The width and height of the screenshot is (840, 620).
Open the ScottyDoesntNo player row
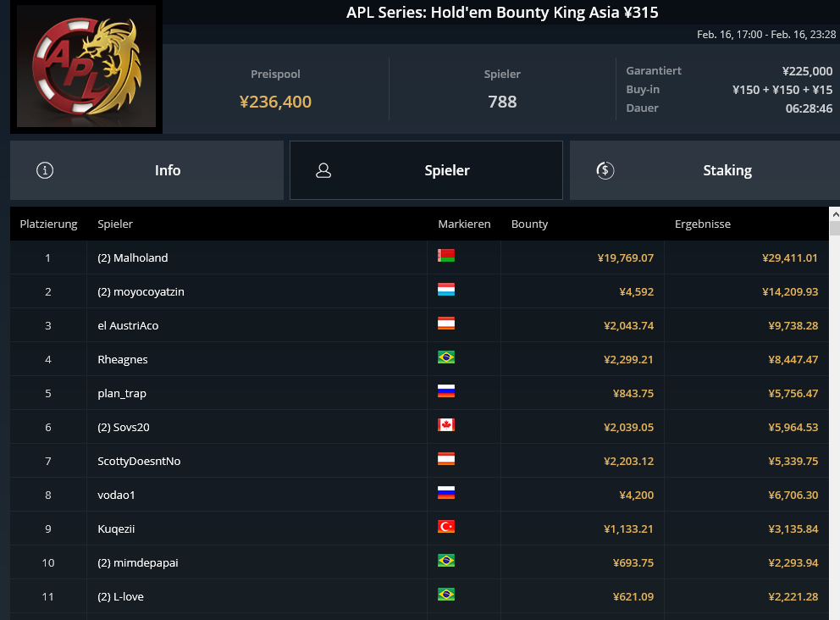419,461
